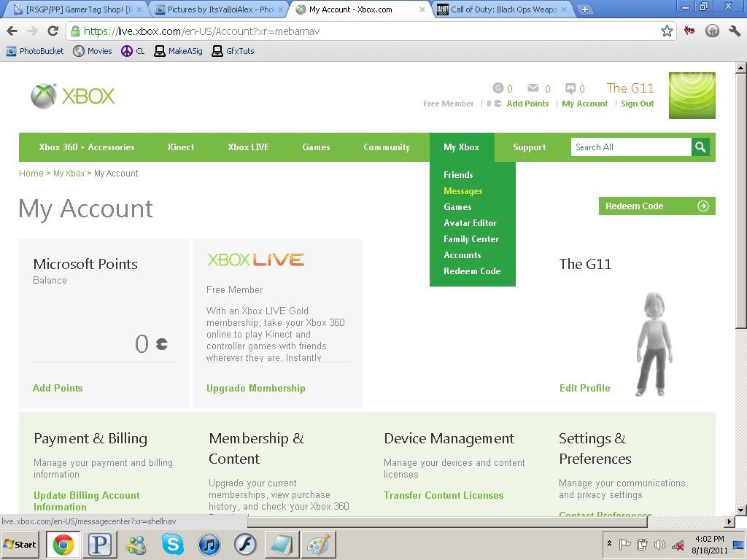The image size is (747, 560).
Task: Bookmark this page with the star icon
Action: [x=667, y=31]
